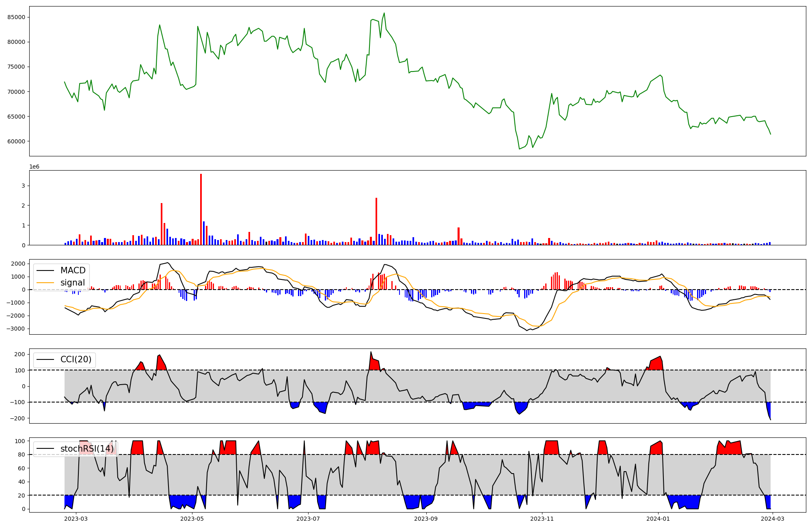The height and width of the screenshot is (528, 812).
Task: Click the highest peak of the green price line
Action: click(x=384, y=13)
